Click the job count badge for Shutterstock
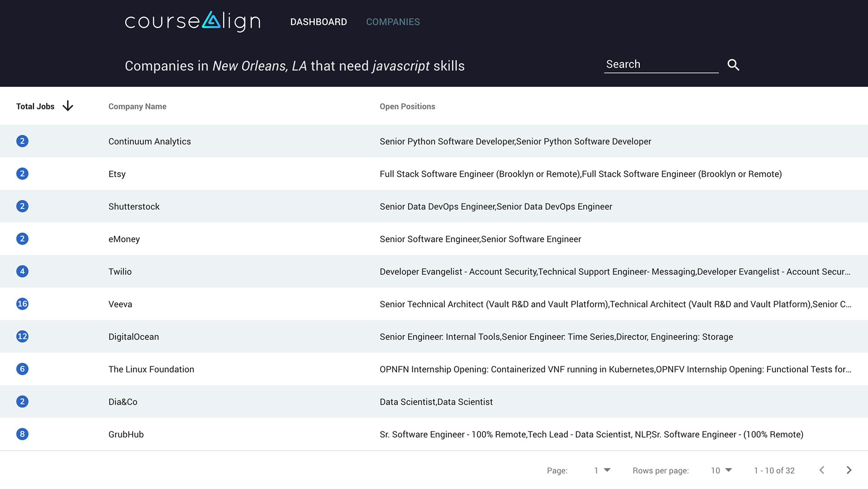The height and width of the screenshot is (489, 868). (22, 206)
